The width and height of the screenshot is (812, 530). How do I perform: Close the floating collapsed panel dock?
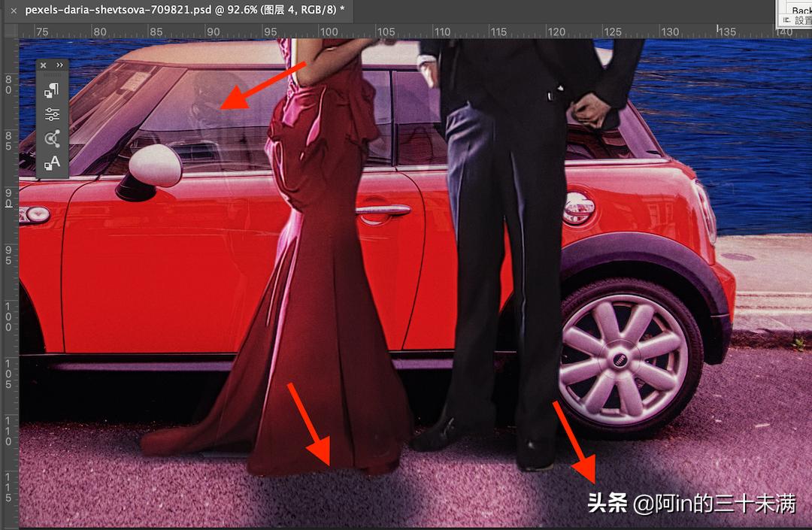coord(43,65)
